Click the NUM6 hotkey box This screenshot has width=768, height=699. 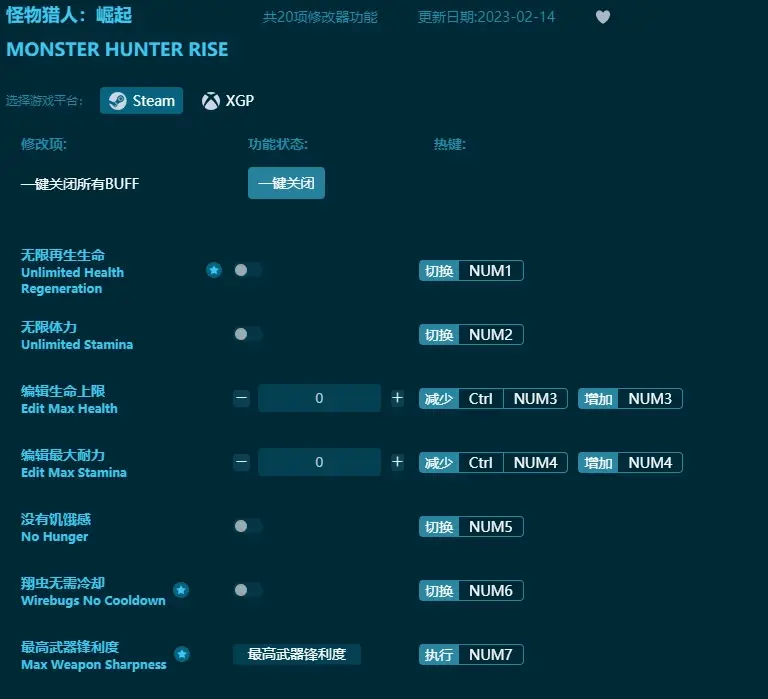[x=471, y=590]
